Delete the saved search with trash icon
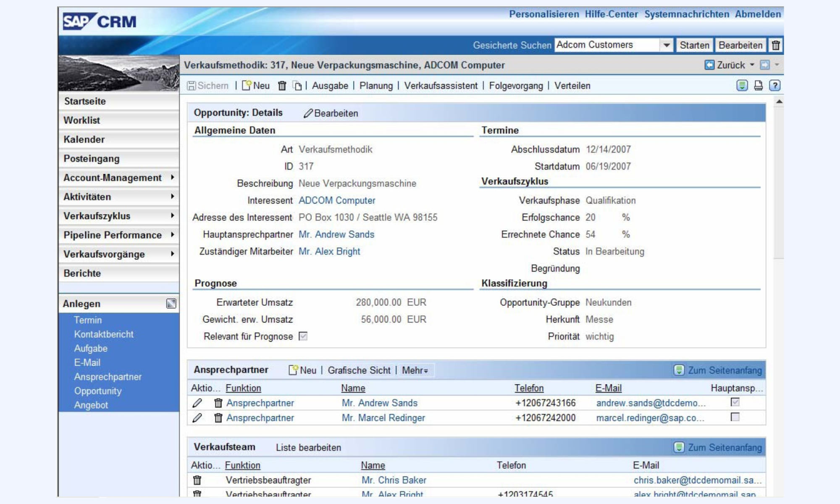Screen dimensions: 840x504 pyautogui.click(x=776, y=45)
